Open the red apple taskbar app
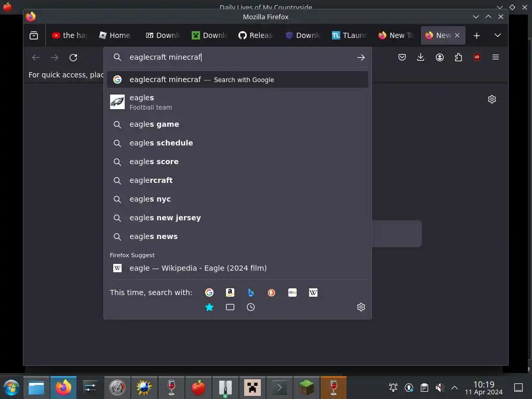Screen dimensions: 532x399 tap(198, 388)
